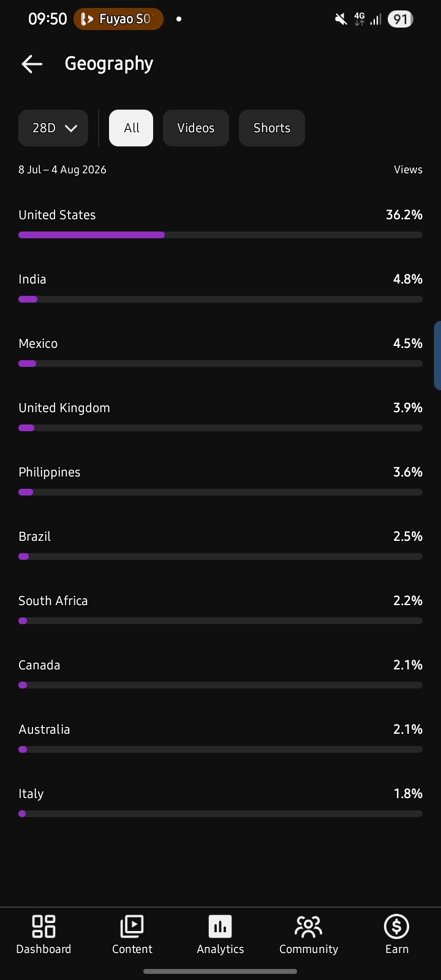The width and height of the screenshot is (441, 980).
Task: Select the Shorts filter chip
Action: (272, 128)
